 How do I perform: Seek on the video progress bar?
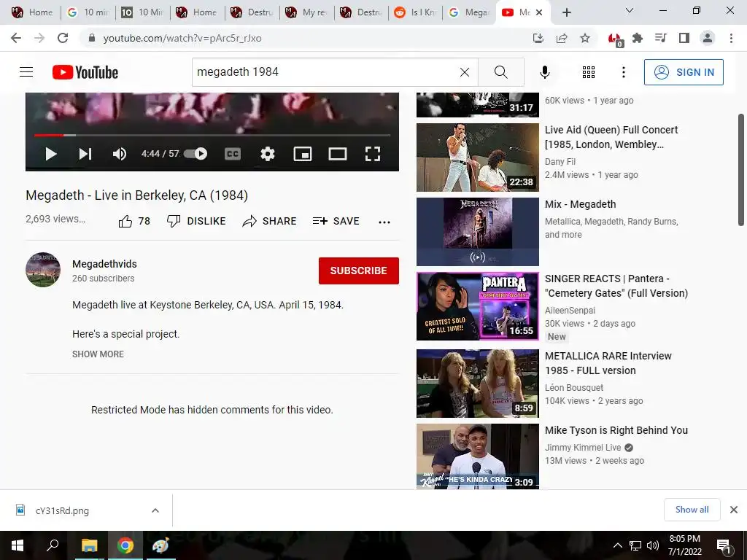point(212,135)
